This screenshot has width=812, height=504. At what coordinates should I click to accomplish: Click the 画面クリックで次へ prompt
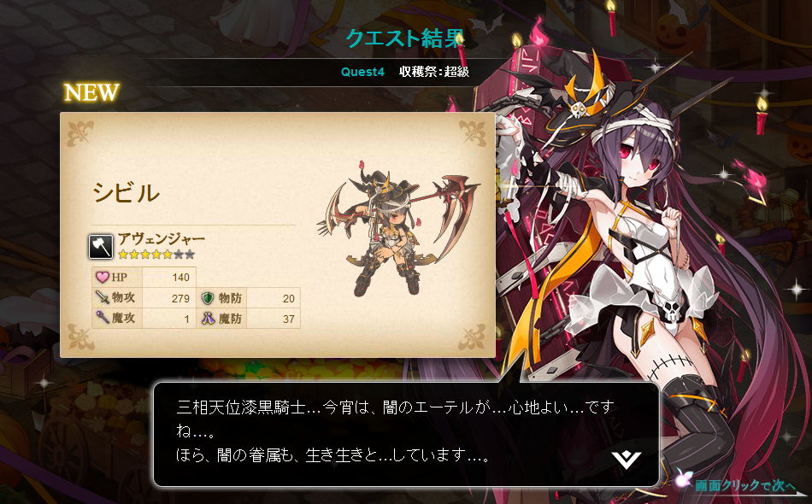pos(744,485)
